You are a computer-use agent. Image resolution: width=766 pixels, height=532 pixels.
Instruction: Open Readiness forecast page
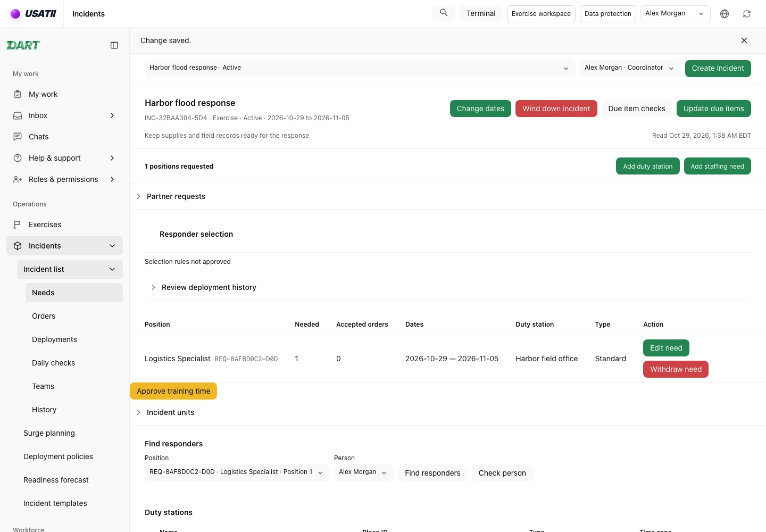click(70, 480)
